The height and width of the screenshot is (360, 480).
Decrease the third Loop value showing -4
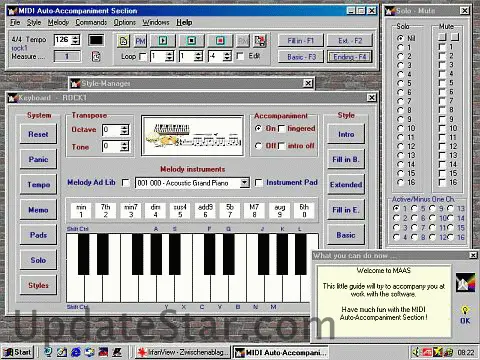point(227,59)
